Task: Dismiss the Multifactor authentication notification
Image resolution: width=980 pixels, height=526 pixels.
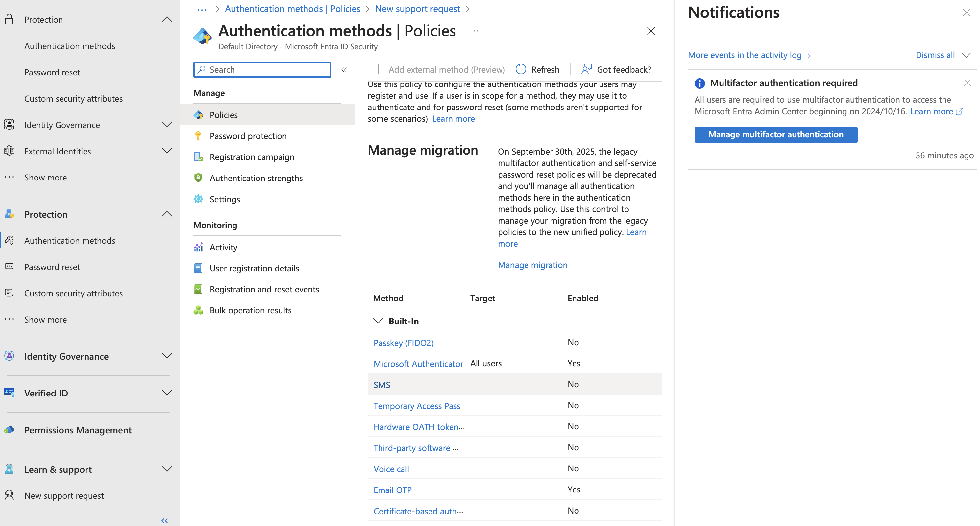Action: [967, 83]
